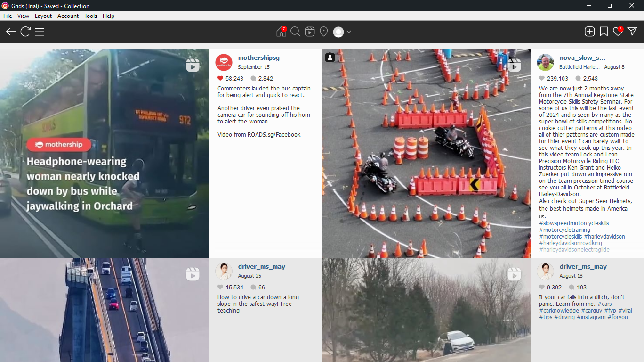Like the August 25 driver_ms_may post
Screen dimensions: 644x362
[x=220, y=287]
